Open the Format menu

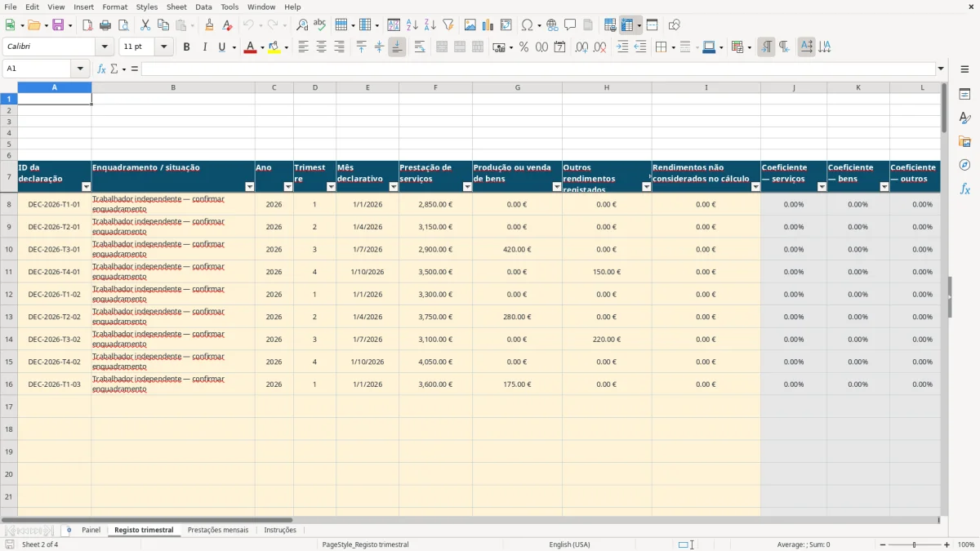(x=114, y=7)
